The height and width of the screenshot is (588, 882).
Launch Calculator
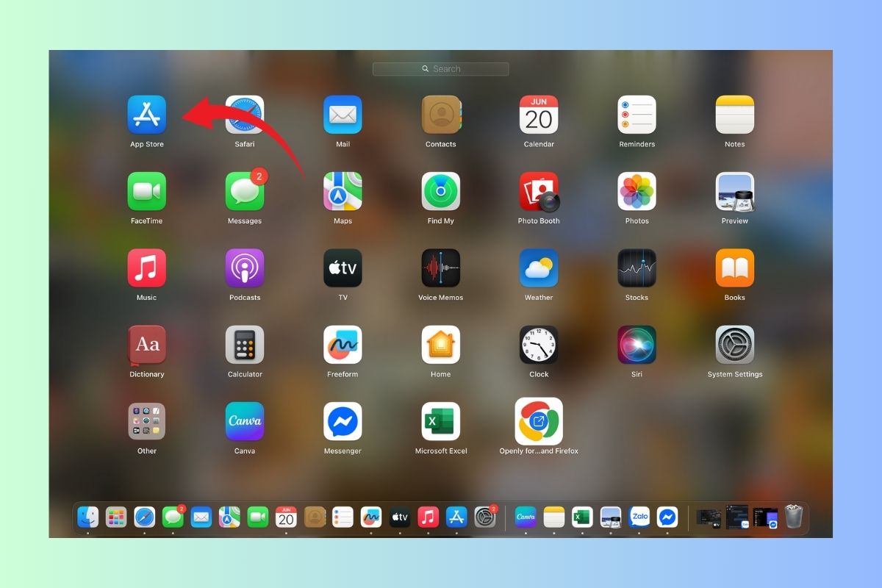[245, 345]
